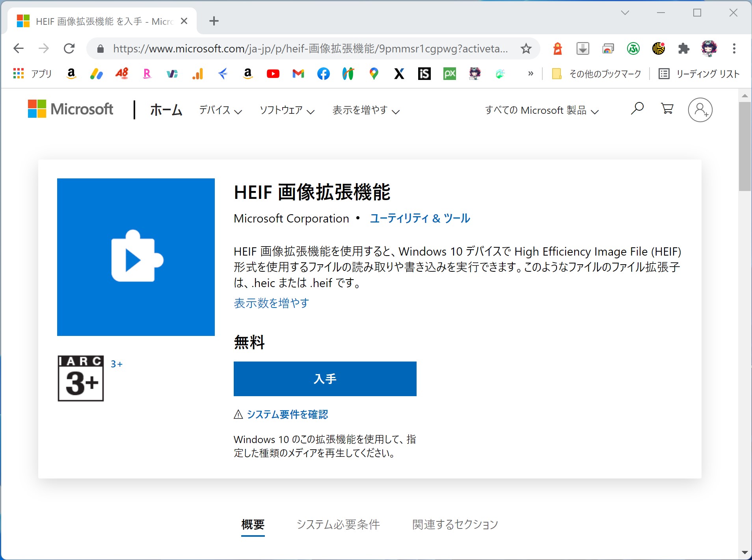Open the Chrome extensions puzzle menu
Screen dimensions: 752x560
pyautogui.click(x=684, y=48)
